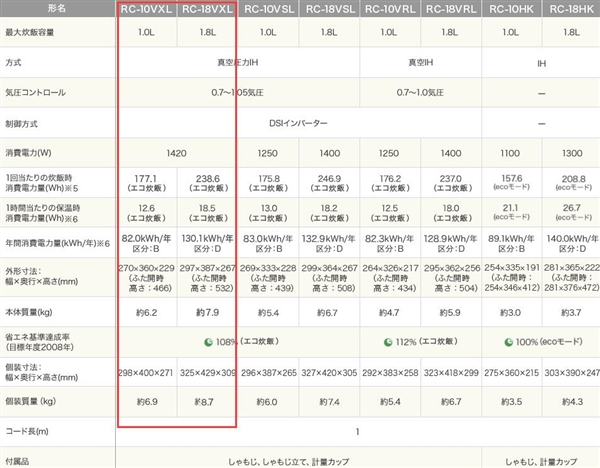Select the RC-10HK model header
Viewport: 600px width, 468px height.
click(508, 9)
